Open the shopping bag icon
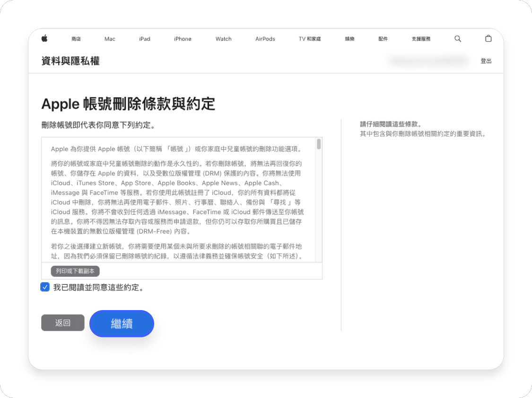The width and height of the screenshot is (532, 398). tap(488, 38)
